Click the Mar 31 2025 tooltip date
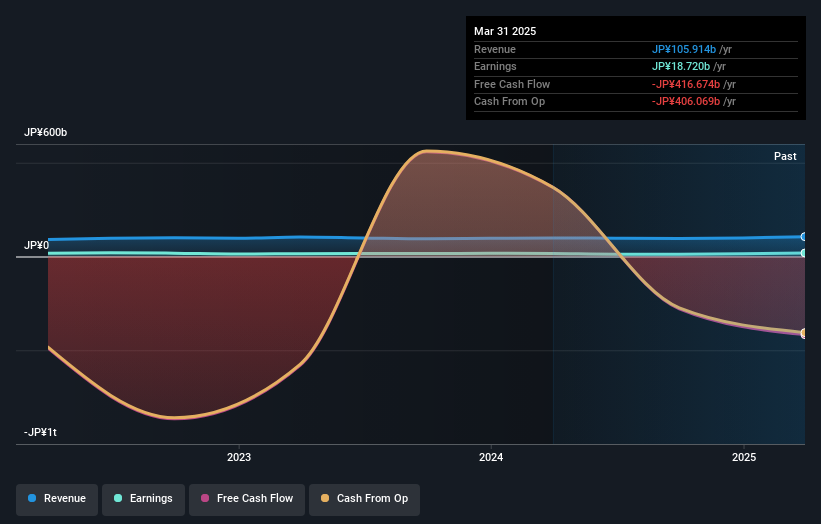821x524 pixels. tap(505, 31)
